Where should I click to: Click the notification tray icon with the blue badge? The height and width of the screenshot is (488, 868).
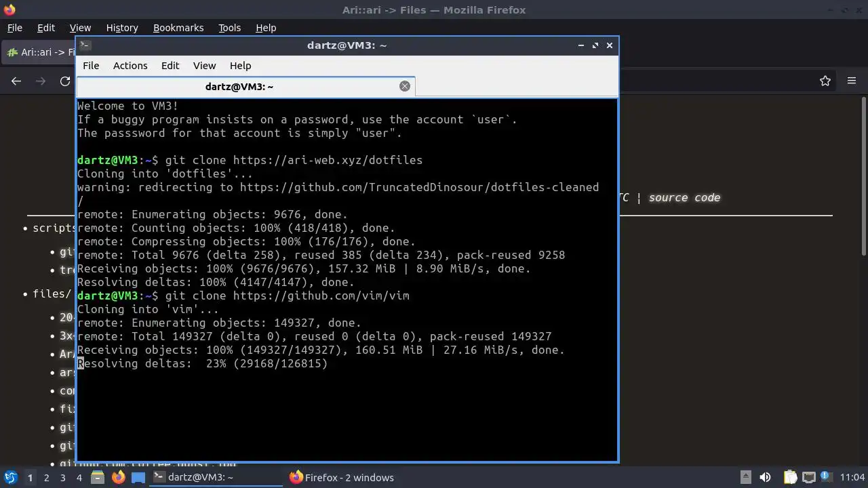[827, 477]
